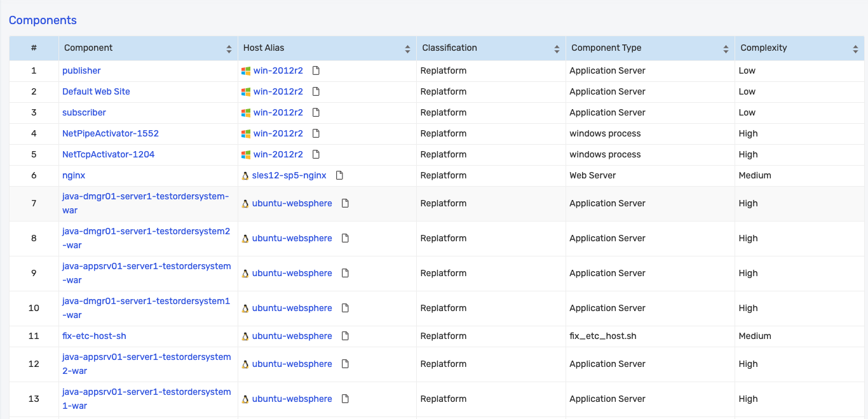Sort table by Component Type column arrows

(726, 49)
